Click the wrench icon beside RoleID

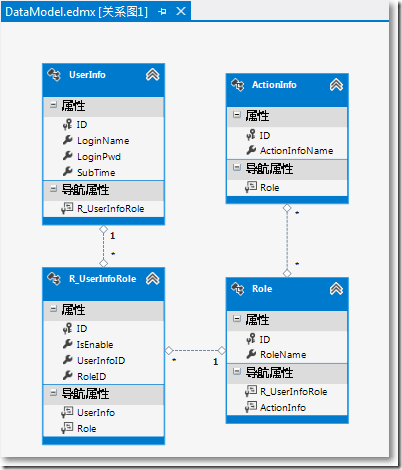[x=68, y=376]
